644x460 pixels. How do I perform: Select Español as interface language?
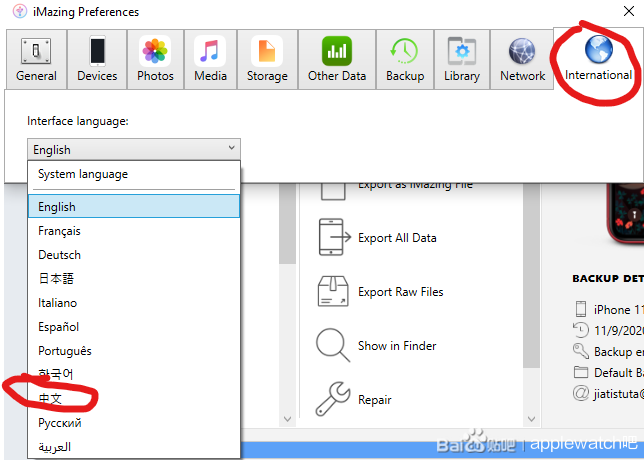[134, 327]
